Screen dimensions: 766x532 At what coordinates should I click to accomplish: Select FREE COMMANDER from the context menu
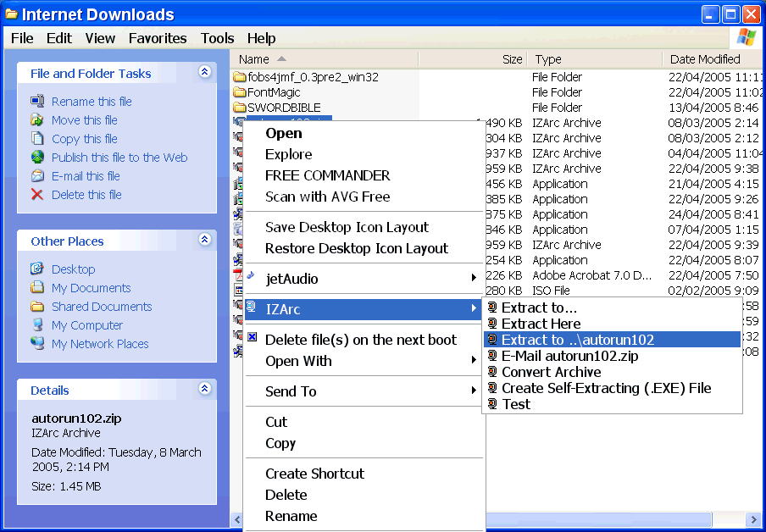coord(364,175)
